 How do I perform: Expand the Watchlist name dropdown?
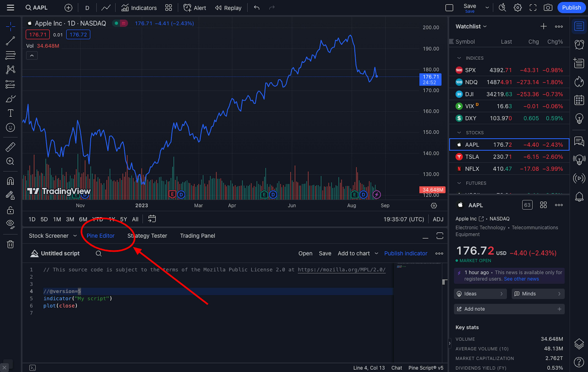point(485,26)
